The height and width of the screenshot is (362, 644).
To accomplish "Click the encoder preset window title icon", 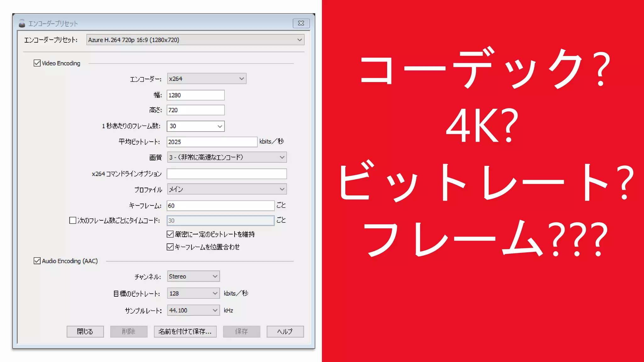I will click(x=22, y=23).
